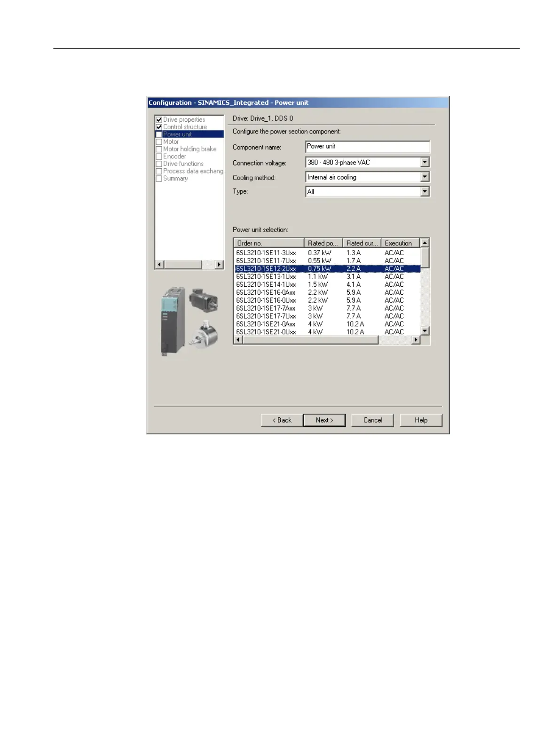Open Help for the configuration dialog

pyautogui.click(x=421, y=420)
